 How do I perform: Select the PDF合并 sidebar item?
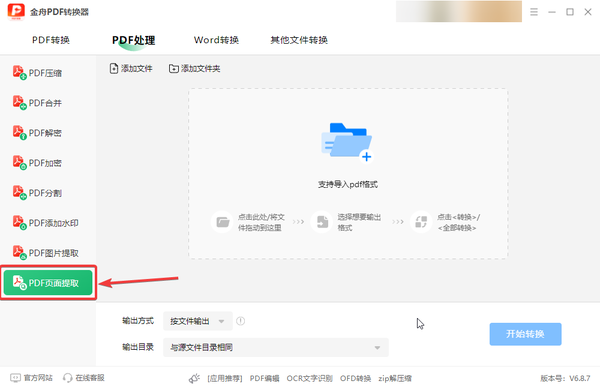coord(38,103)
